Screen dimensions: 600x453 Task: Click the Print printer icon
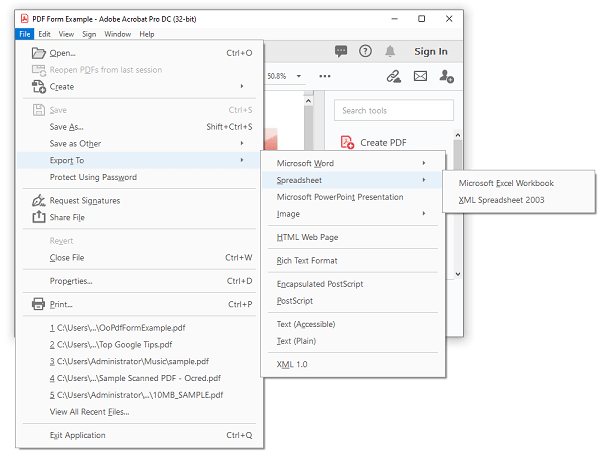tap(38, 304)
